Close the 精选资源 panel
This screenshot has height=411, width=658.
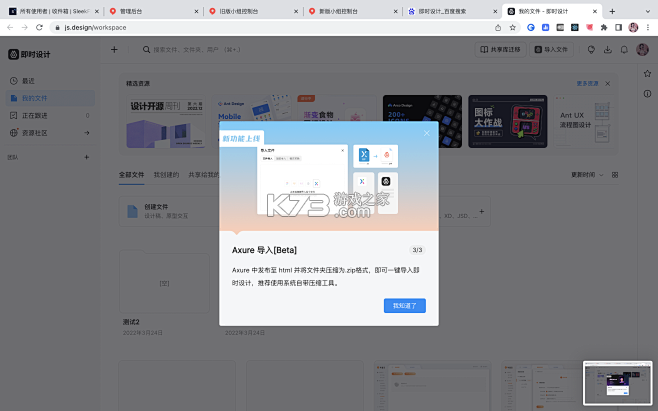tap(607, 84)
